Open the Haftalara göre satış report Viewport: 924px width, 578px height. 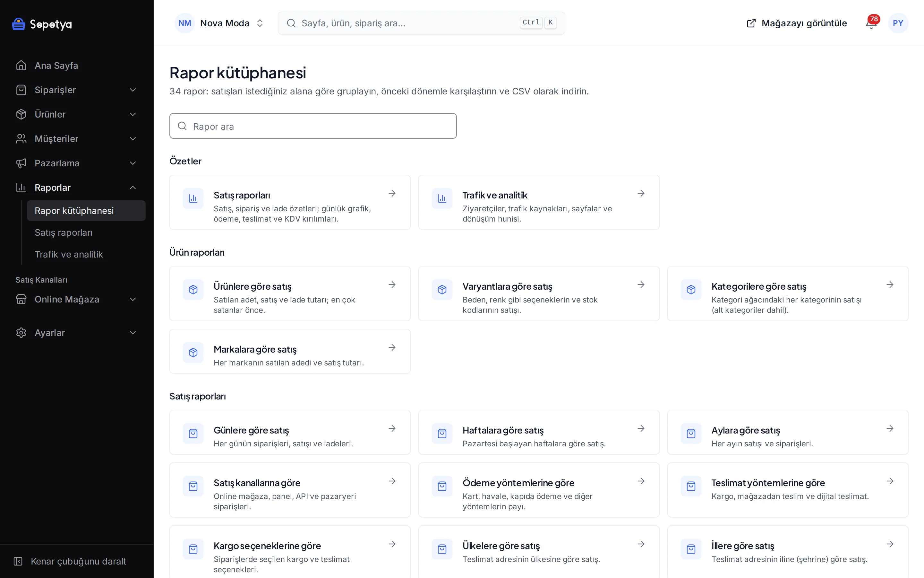tap(539, 432)
